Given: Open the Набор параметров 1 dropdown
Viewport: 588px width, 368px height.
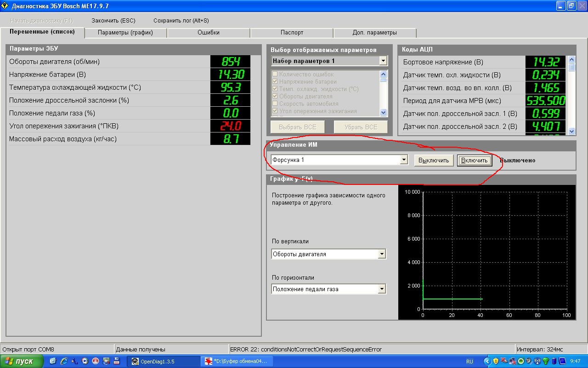Looking at the screenshot, I should 383,61.
